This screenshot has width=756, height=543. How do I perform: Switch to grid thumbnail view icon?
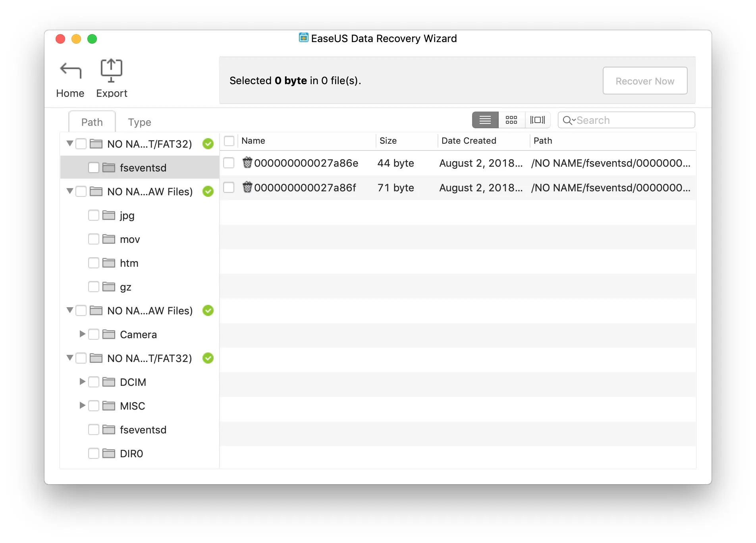pos(511,120)
